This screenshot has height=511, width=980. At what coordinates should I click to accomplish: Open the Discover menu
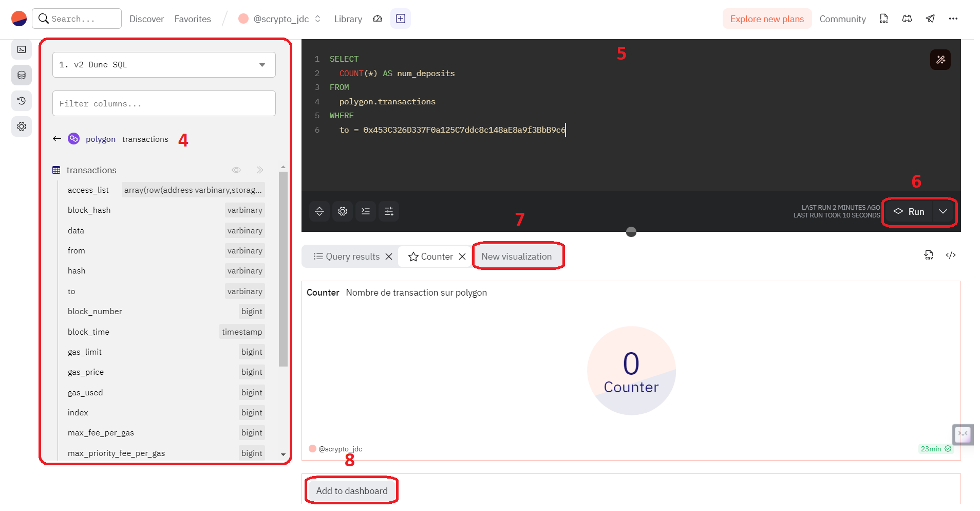click(146, 19)
